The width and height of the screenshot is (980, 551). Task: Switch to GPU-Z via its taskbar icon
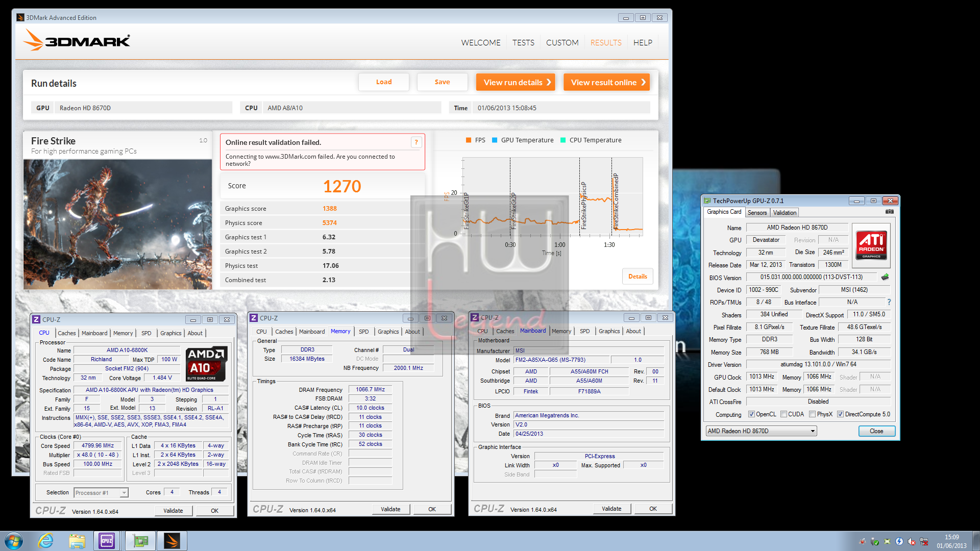[139, 541]
